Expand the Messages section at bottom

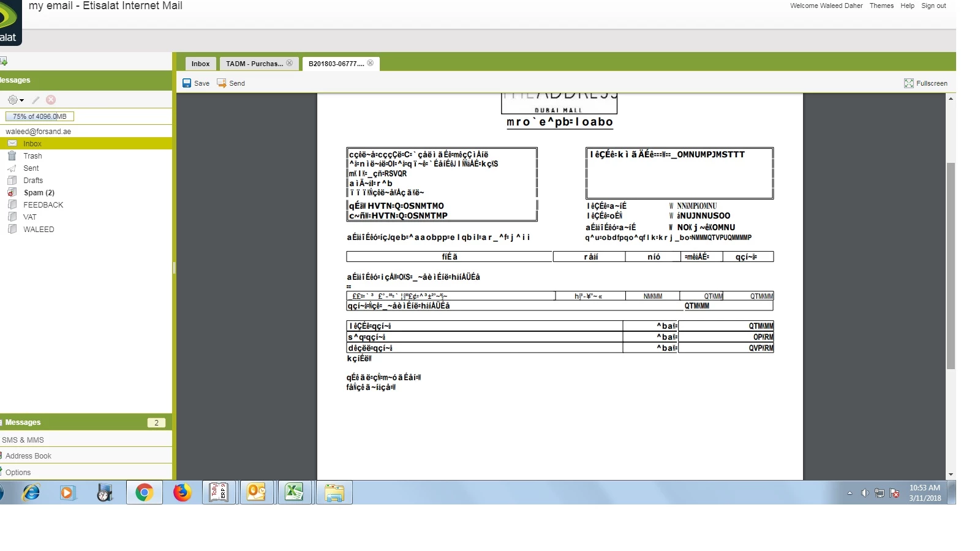click(86, 422)
